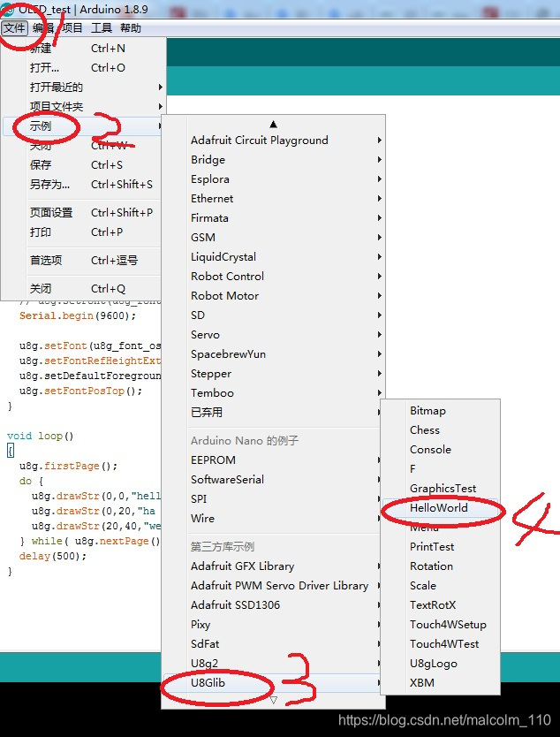Click the Serial.begin(9600); code line

click(78, 315)
